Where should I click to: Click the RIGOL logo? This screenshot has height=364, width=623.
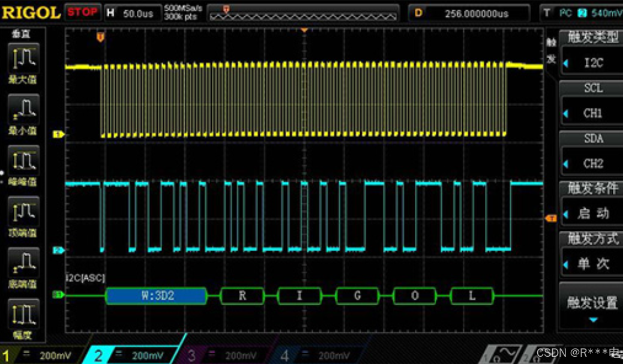pyautogui.click(x=31, y=13)
